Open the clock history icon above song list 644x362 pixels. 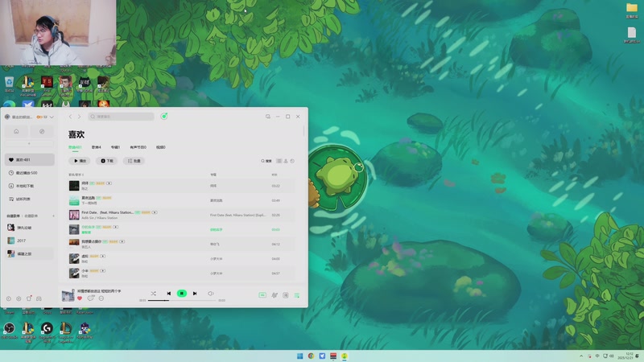[292, 161]
